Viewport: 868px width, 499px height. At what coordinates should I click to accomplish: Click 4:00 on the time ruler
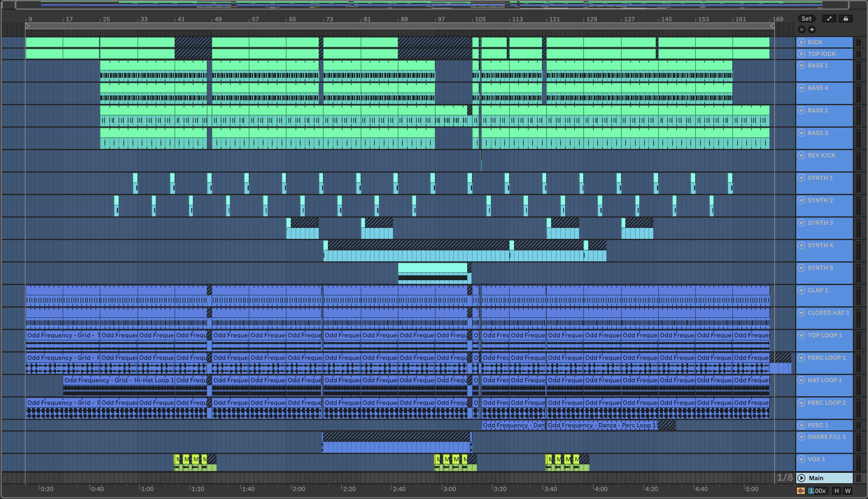pos(600,489)
